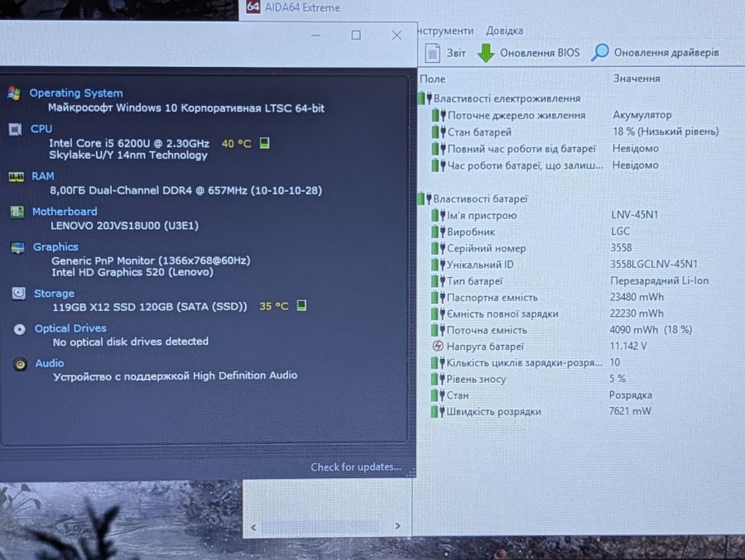
Task: Select the Стан row showing Розрядка
Action: click(x=541, y=395)
